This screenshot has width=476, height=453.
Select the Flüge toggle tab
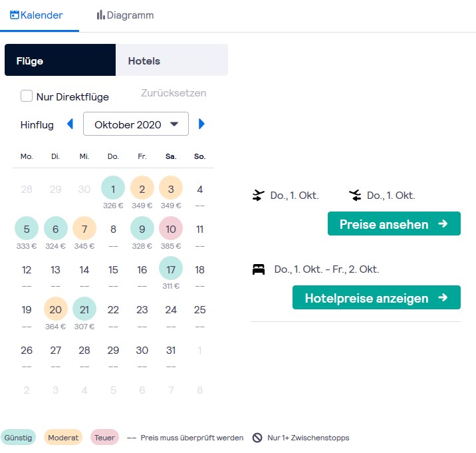(x=60, y=61)
